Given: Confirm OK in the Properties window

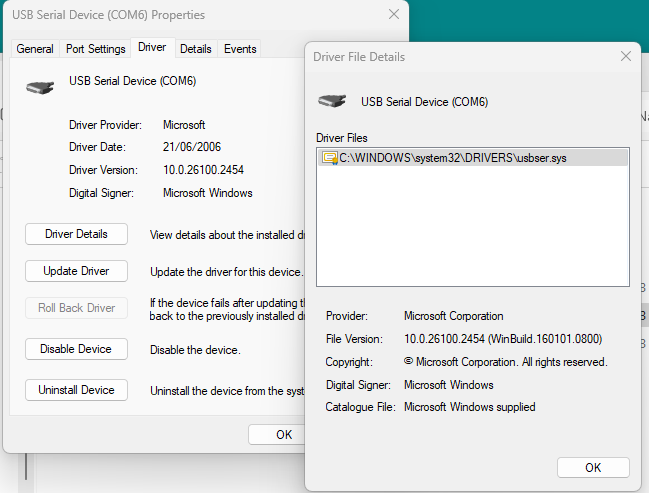Looking at the screenshot, I should click(276, 435).
